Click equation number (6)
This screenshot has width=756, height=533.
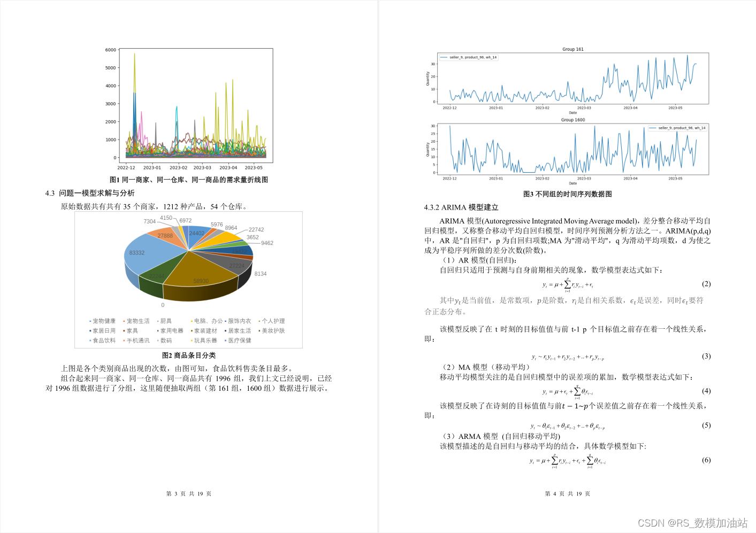(706, 460)
